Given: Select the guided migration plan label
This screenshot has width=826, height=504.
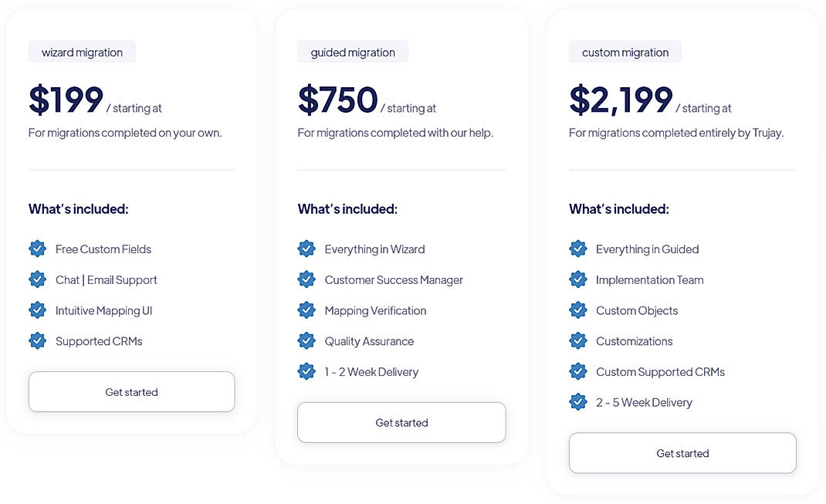Looking at the screenshot, I should 353,52.
